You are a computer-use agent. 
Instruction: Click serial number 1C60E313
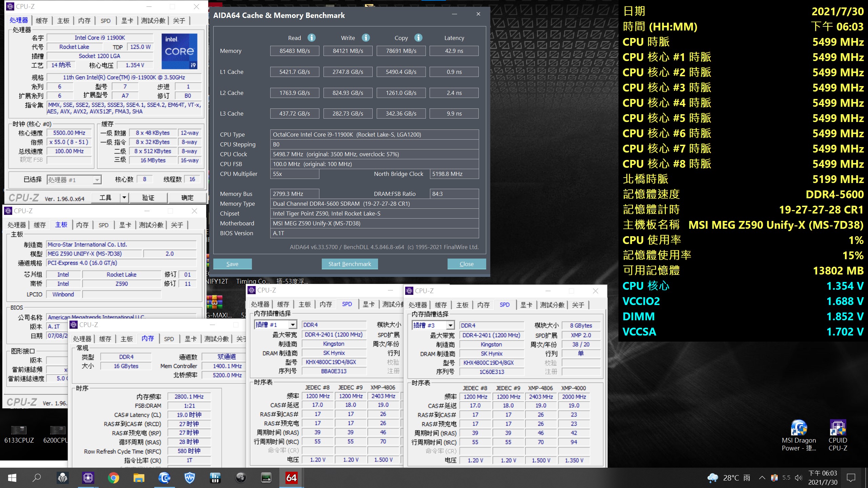point(492,372)
